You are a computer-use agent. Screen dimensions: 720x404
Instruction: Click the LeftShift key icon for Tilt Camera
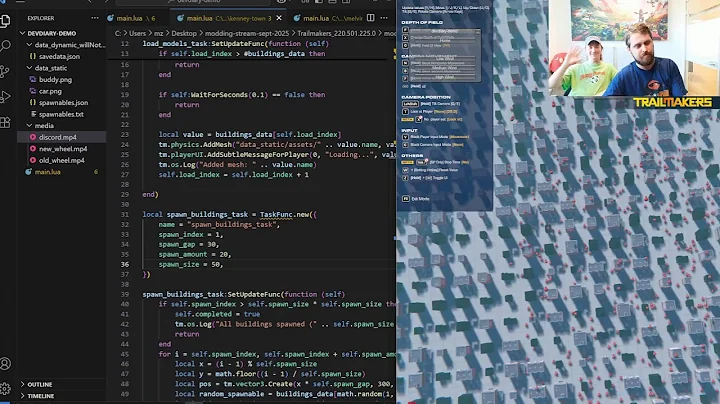(x=410, y=104)
